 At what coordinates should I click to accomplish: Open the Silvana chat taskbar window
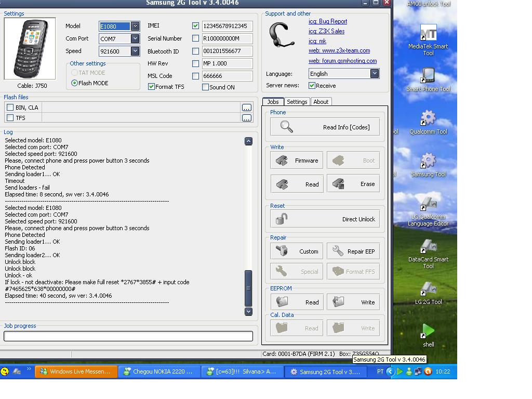[243, 371]
